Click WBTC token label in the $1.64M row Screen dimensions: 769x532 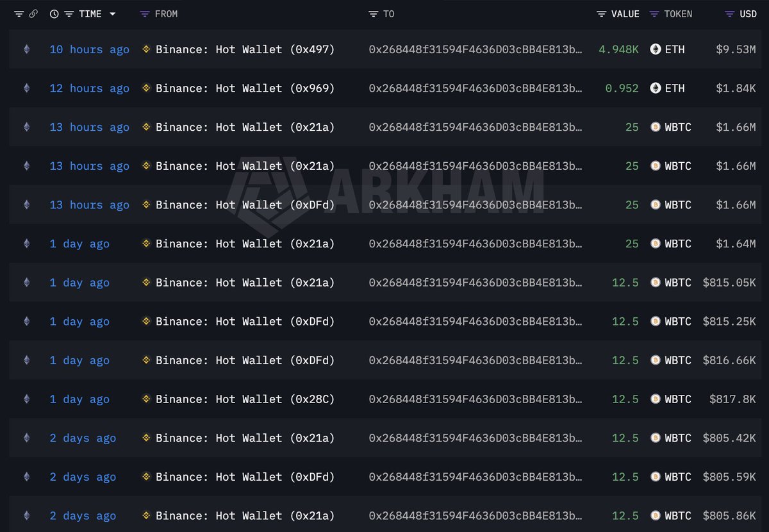click(678, 244)
